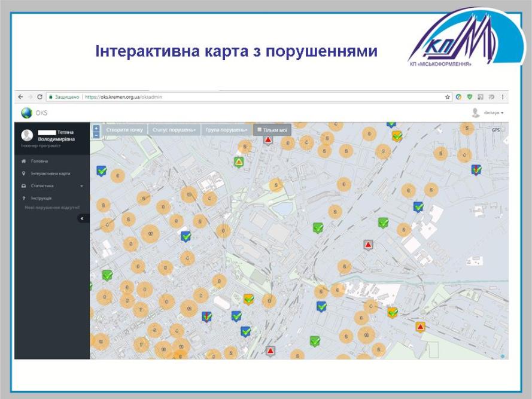
Task: Open the browser three-dot menu
Action: click(503, 96)
